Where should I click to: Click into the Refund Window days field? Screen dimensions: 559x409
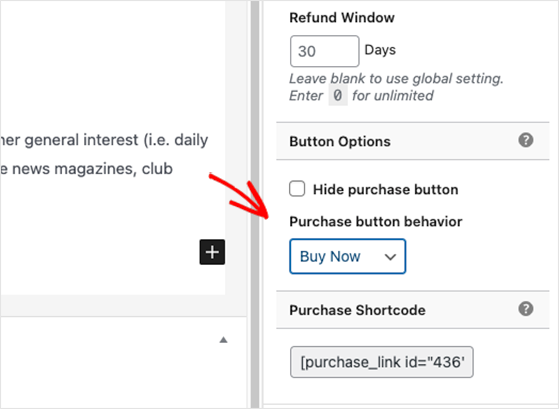click(x=324, y=51)
